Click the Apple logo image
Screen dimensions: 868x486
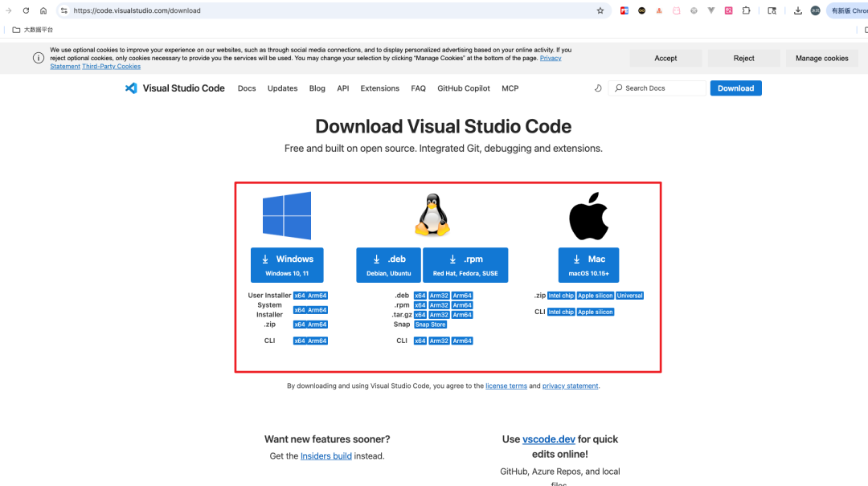(588, 216)
